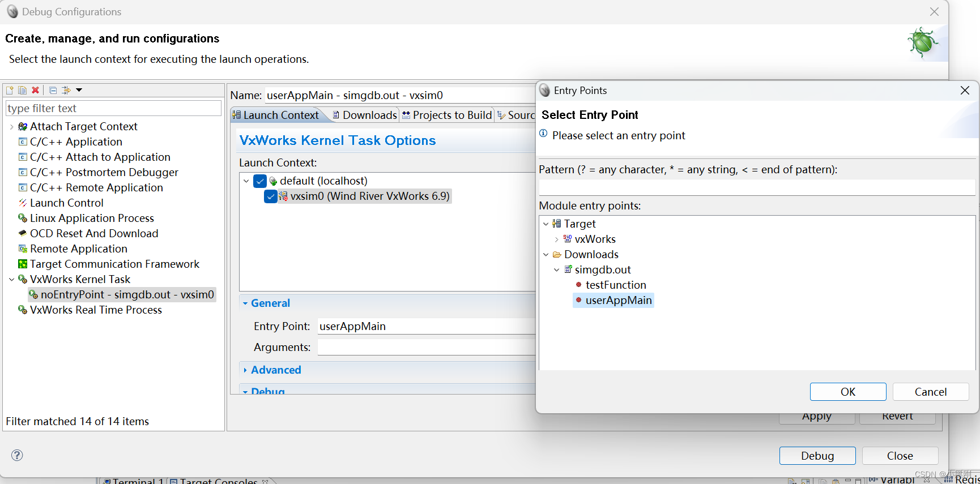
Task: Click the vxWorks module icon
Action: click(x=568, y=239)
